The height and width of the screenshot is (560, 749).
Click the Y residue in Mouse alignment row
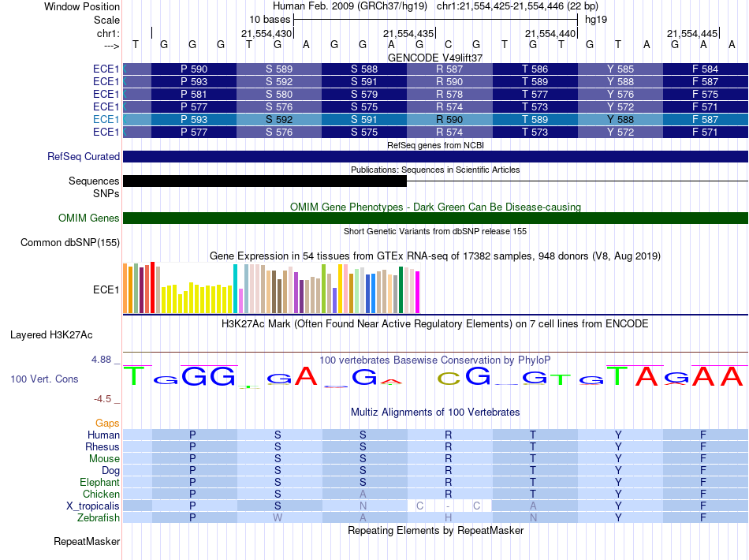[618, 458]
